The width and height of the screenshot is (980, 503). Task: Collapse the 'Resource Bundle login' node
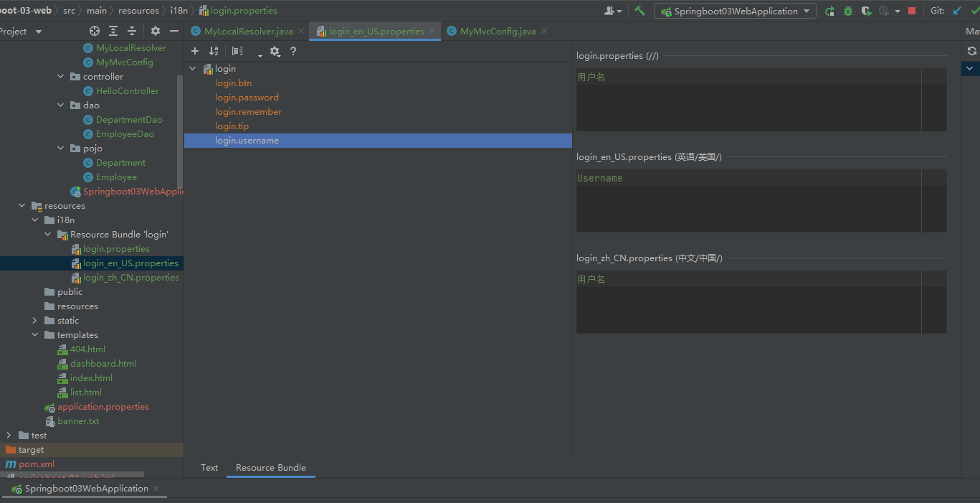[47, 234]
